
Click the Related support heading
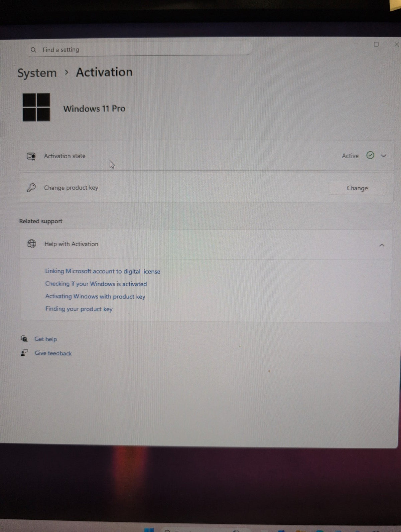[41, 221]
